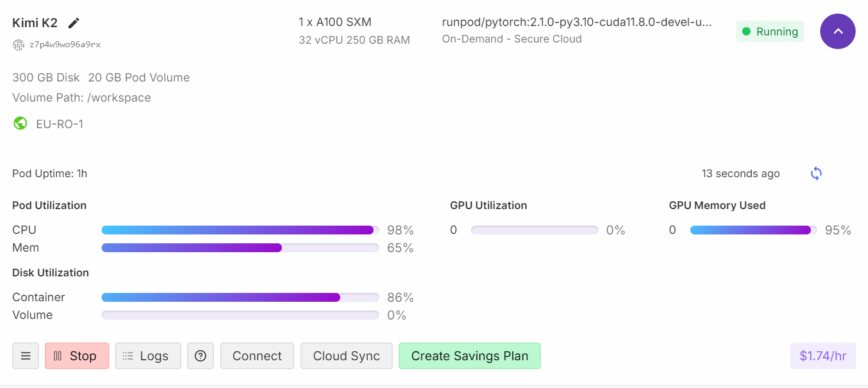Click the Mem utilization bar

tap(240, 248)
